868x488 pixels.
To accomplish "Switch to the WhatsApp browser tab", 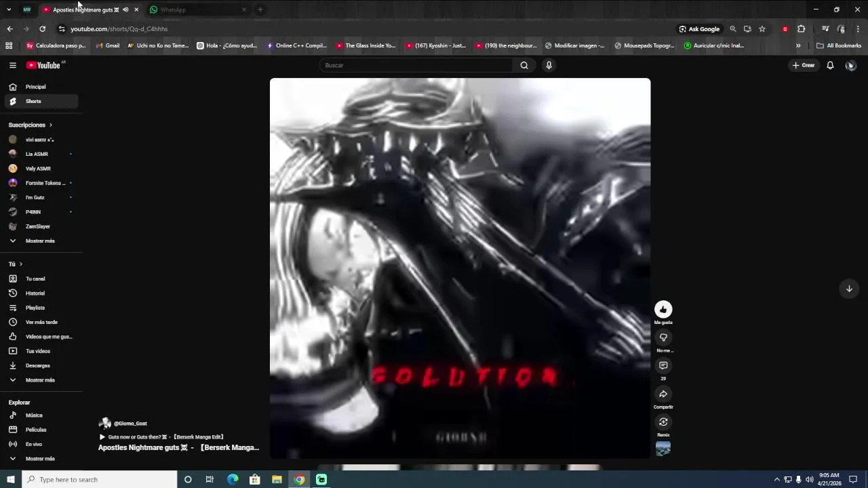I will coord(198,9).
